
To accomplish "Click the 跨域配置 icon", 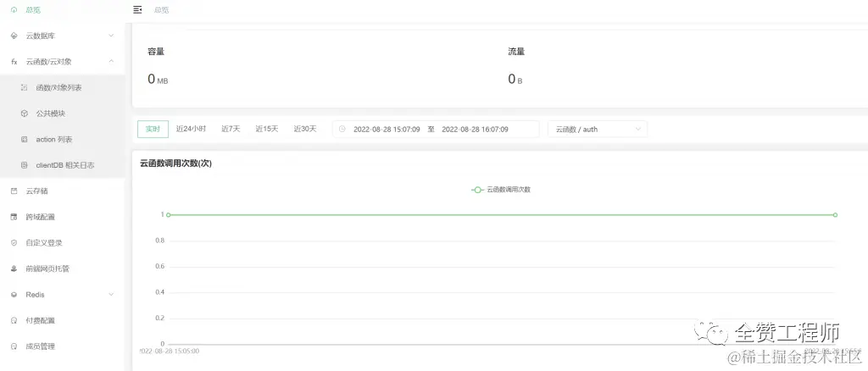I will coord(14,217).
